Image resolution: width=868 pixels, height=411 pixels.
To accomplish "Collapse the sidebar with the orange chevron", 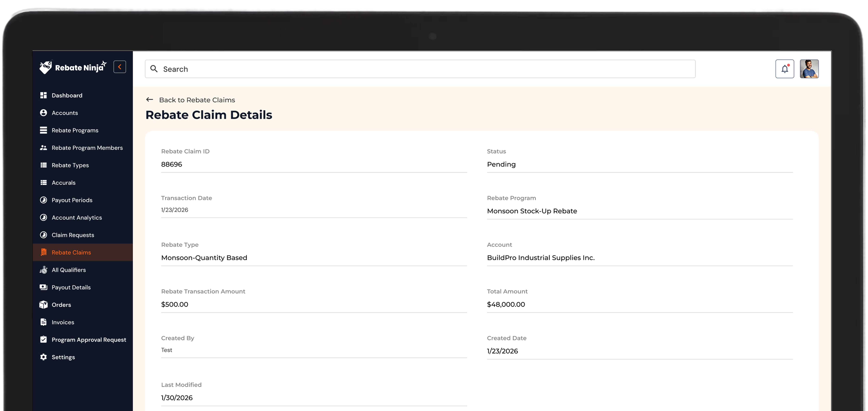I will click(120, 67).
